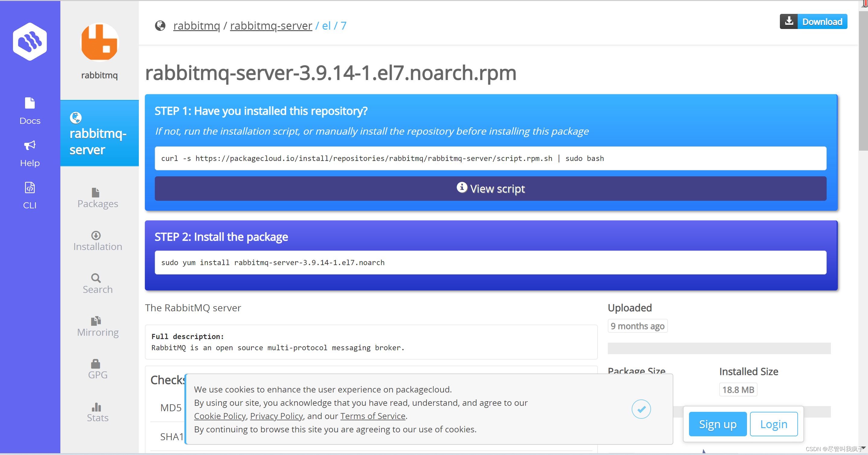Click the info icon beside View script
Viewport: 868px width, 455px height.
point(462,187)
